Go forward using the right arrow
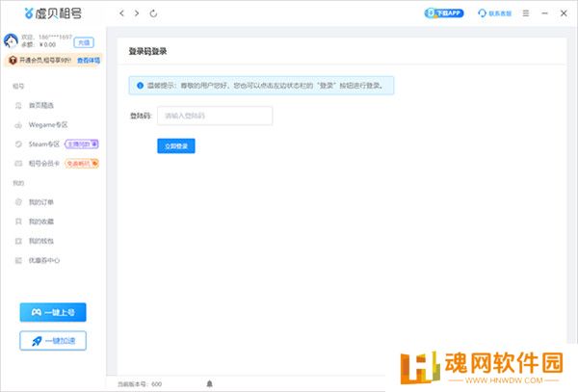Viewport: 578px width, 392px height. tap(137, 13)
